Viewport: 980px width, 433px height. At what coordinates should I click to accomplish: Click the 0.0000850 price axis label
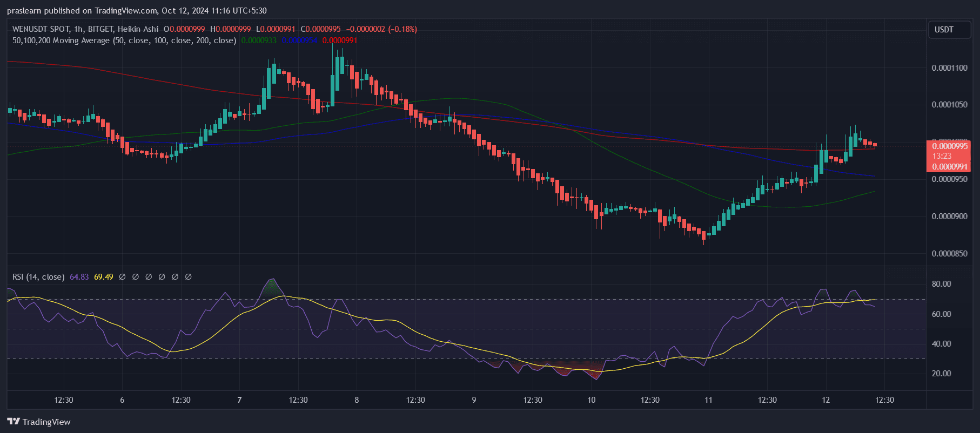(949, 254)
